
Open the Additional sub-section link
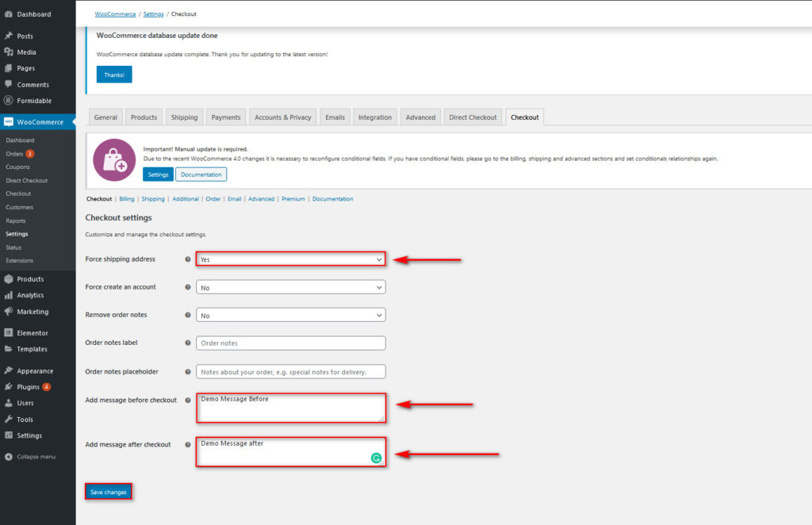(x=186, y=199)
